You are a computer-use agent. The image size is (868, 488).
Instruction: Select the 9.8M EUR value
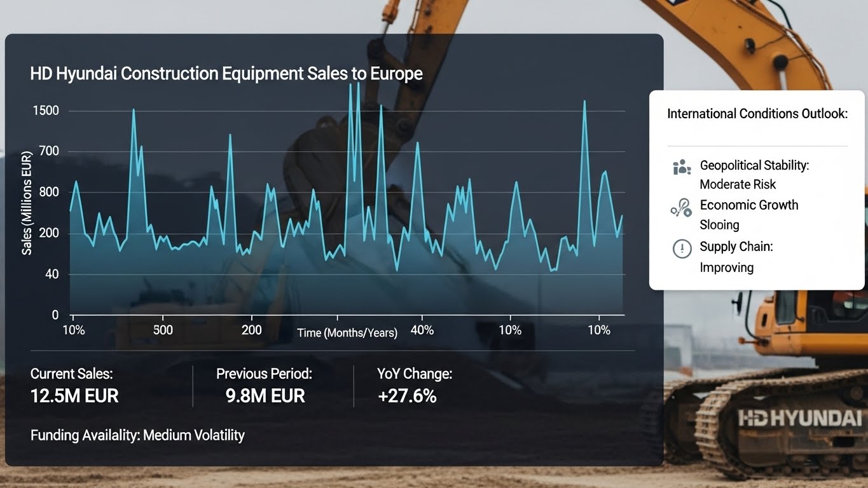(x=265, y=396)
